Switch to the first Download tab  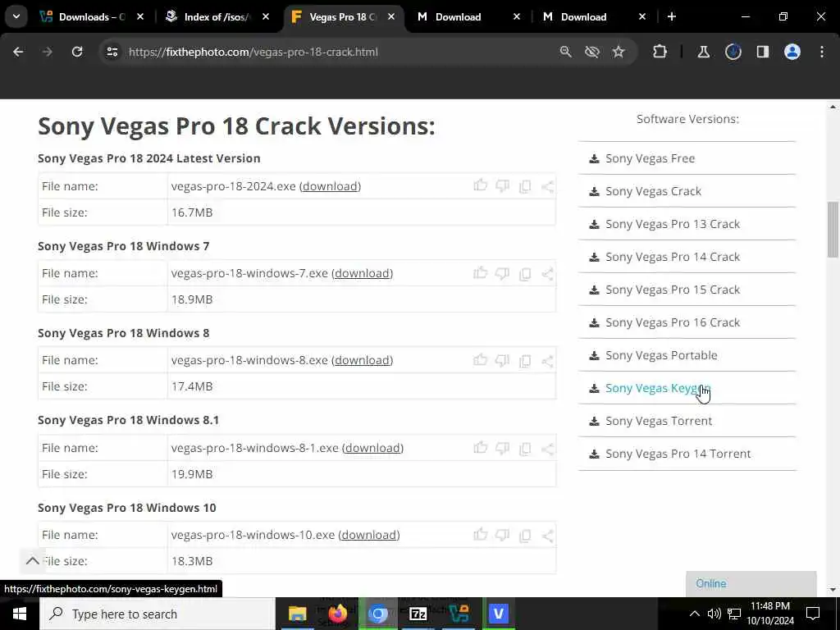tap(458, 17)
